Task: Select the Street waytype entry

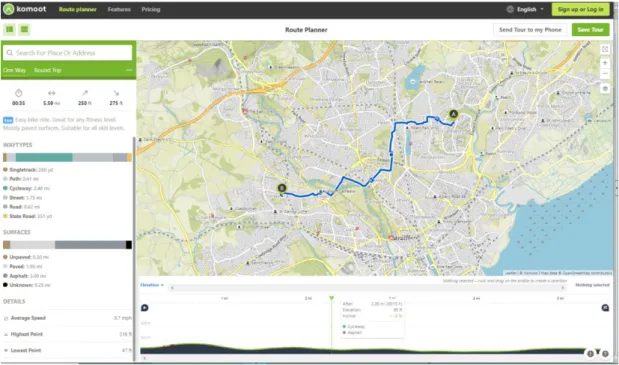Action: (x=23, y=198)
